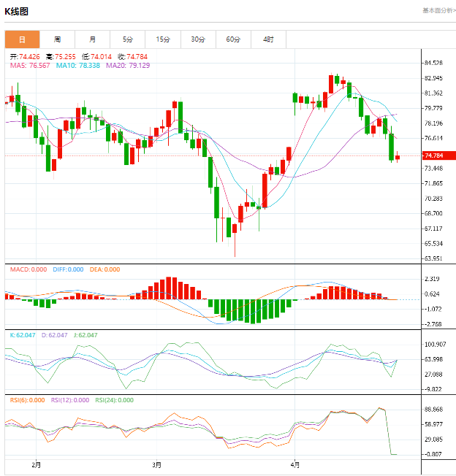
Task: Click the K:62.047 indicator label
Action: pyautogui.click(x=23, y=335)
